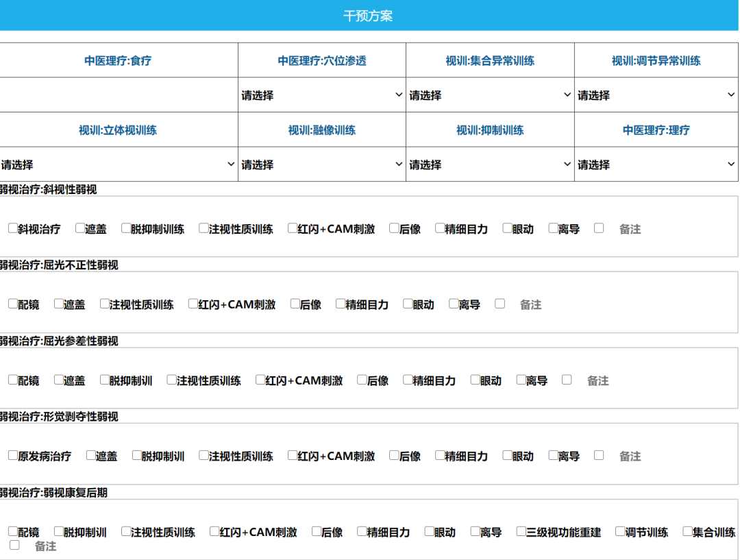Check 后像 in 形觉剥夺性弱视 row
The height and width of the screenshot is (560, 740).
[x=394, y=455]
